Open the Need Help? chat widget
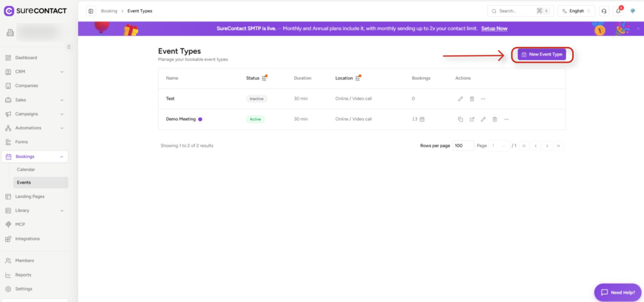This screenshot has width=644, height=302. point(618,292)
